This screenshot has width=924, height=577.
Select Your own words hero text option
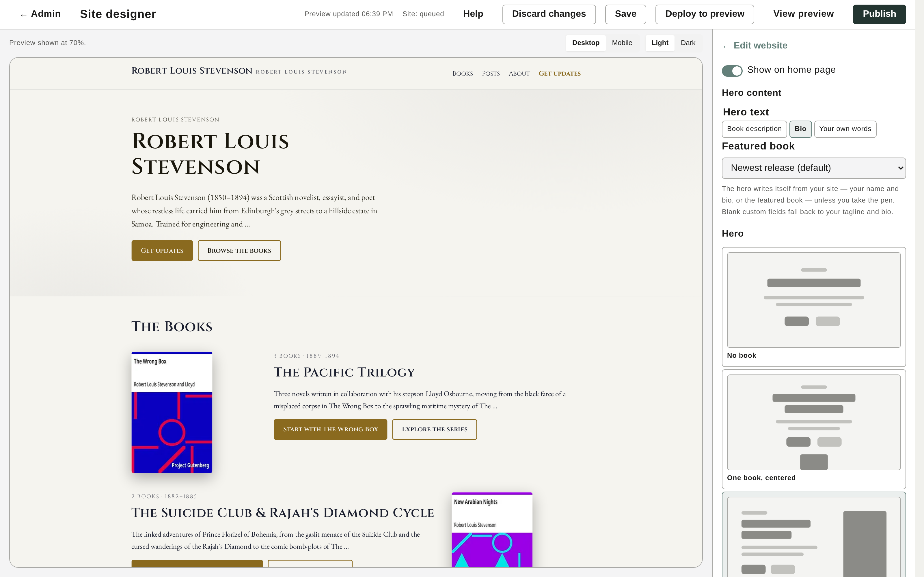845,129
